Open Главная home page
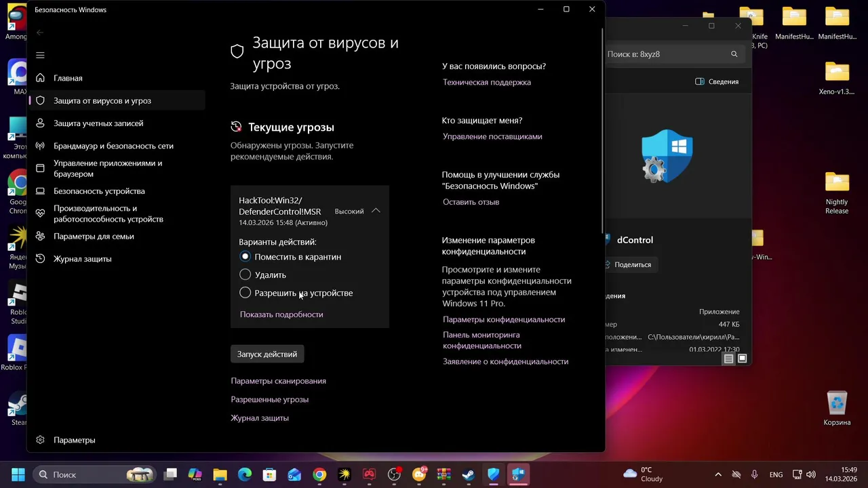Screen dimensions: 868x488 click(117, 78)
